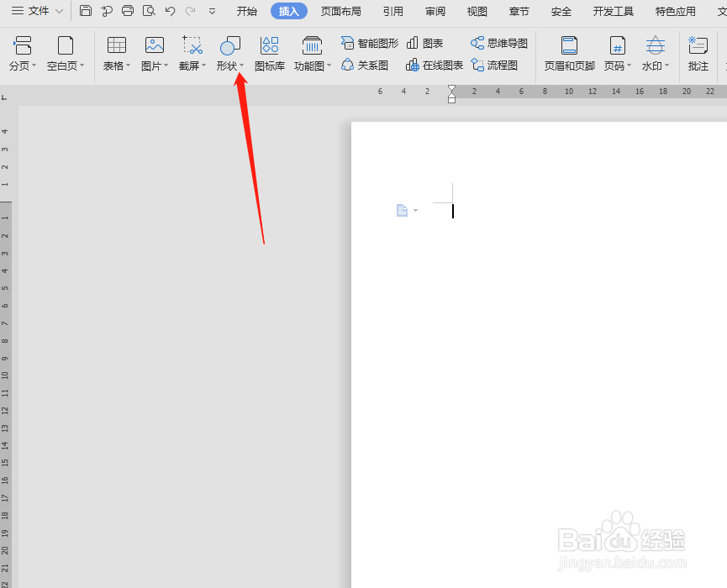The width and height of the screenshot is (727, 588).
Task: Click the export to PDF icon
Action: point(107,11)
